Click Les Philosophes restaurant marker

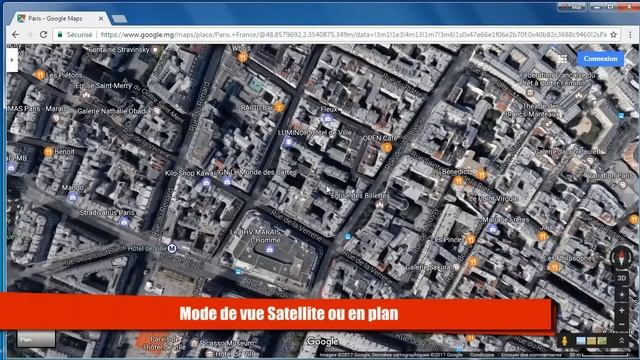pos(554,267)
